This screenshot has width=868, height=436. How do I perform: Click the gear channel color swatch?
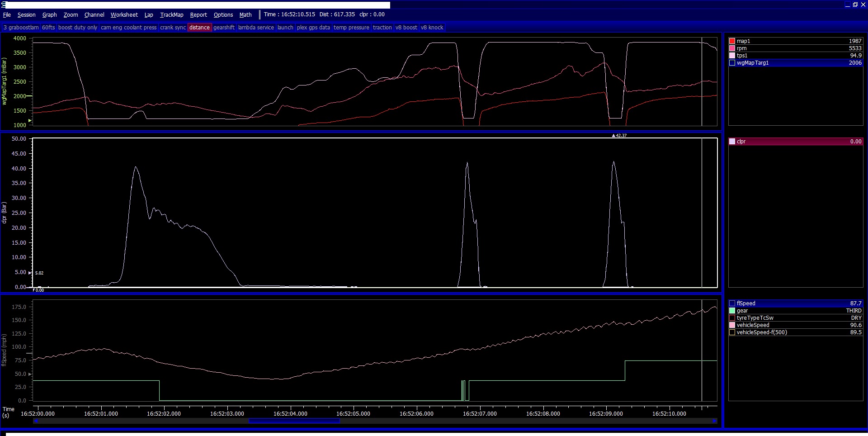732,311
